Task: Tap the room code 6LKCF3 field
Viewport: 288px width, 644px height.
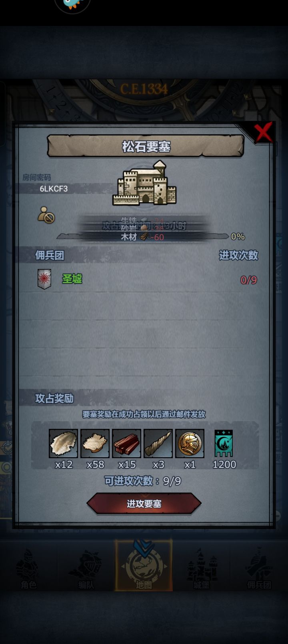Action: pyautogui.click(x=54, y=189)
